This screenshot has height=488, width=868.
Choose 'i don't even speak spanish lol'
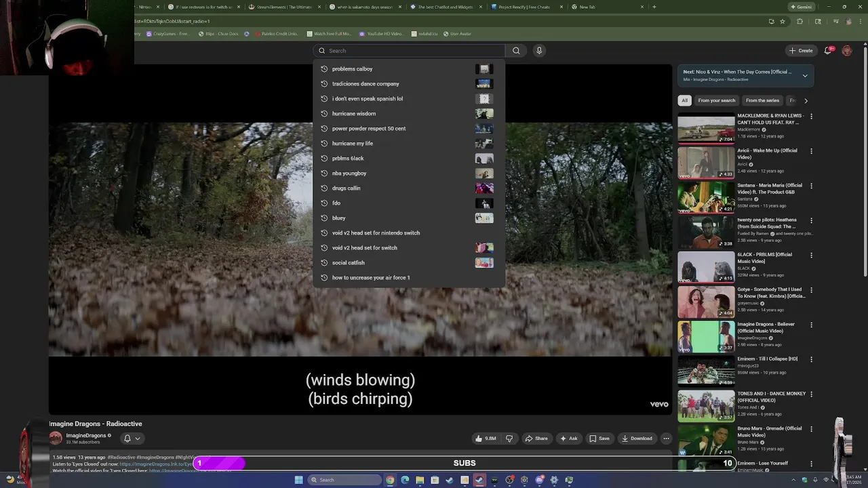[409, 98]
